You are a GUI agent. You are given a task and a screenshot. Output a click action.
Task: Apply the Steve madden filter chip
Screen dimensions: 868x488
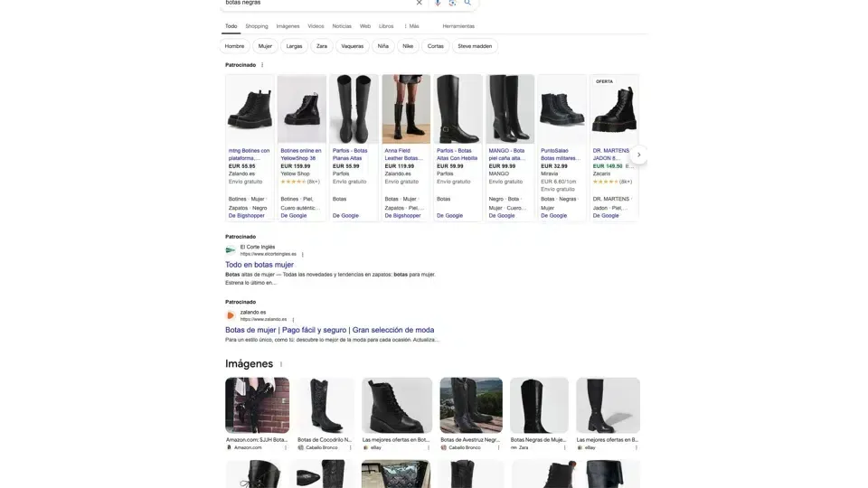[x=475, y=46]
